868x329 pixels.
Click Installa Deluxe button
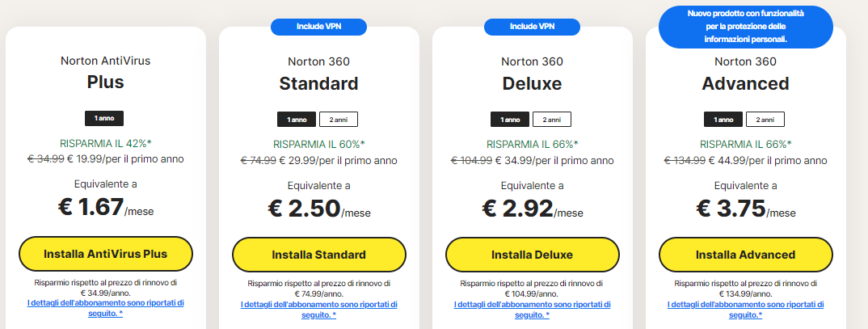pyautogui.click(x=532, y=255)
